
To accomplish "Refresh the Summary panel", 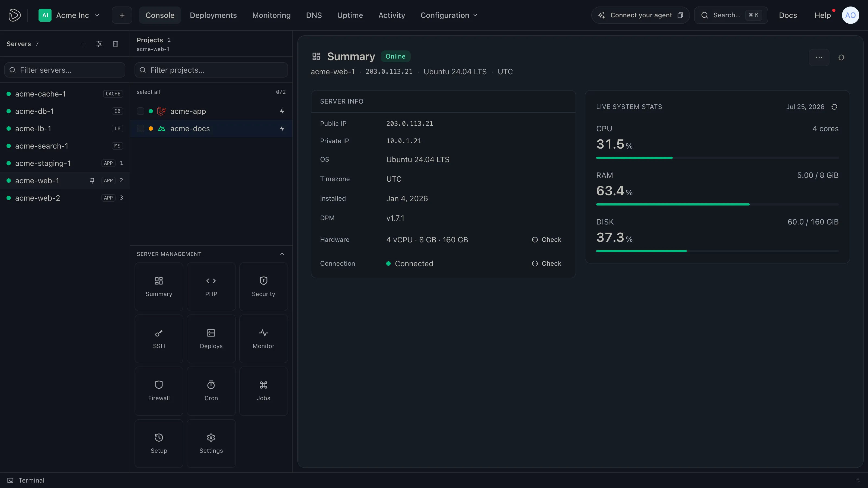I will tap(841, 57).
